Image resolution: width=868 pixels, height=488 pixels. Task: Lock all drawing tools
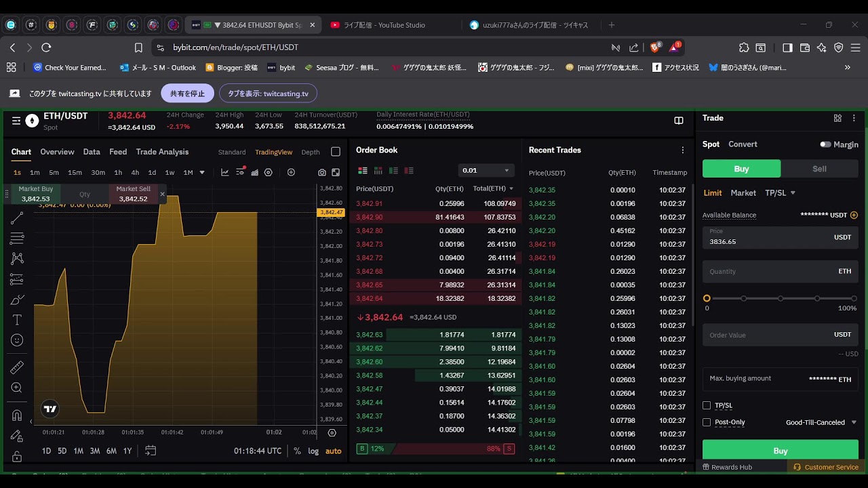[x=17, y=455]
